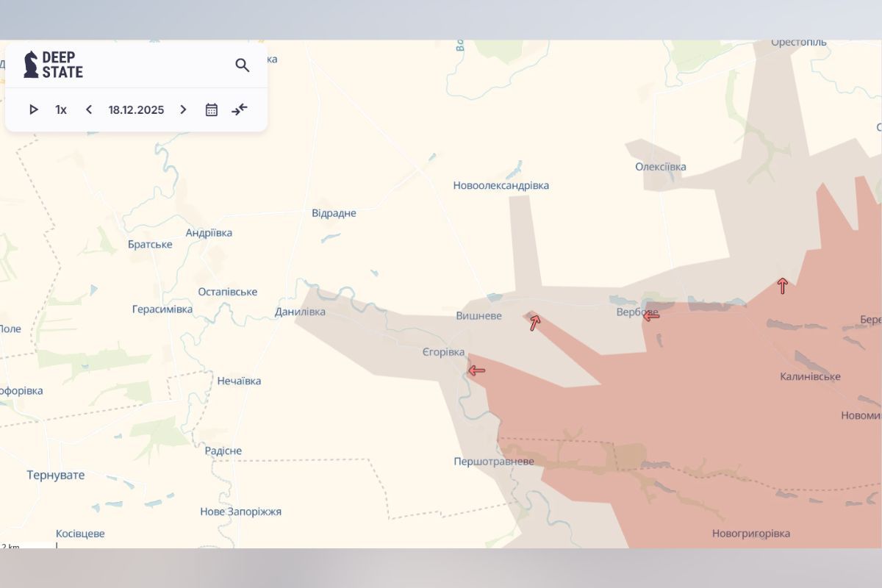Click the 18.12.2025 date field
Screen dimensions: 882x588
[136, 110]
